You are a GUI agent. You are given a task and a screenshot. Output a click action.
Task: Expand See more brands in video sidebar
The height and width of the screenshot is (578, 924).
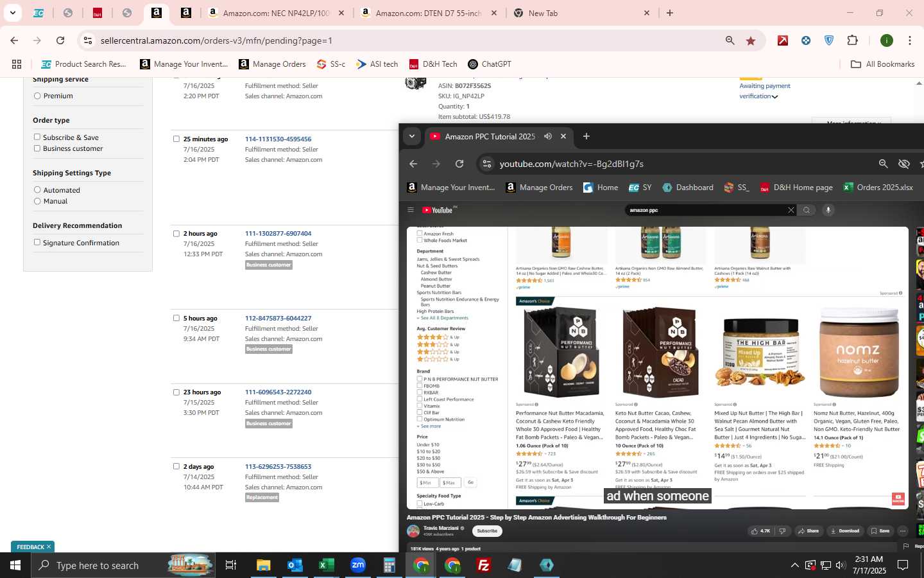[429, 426]
